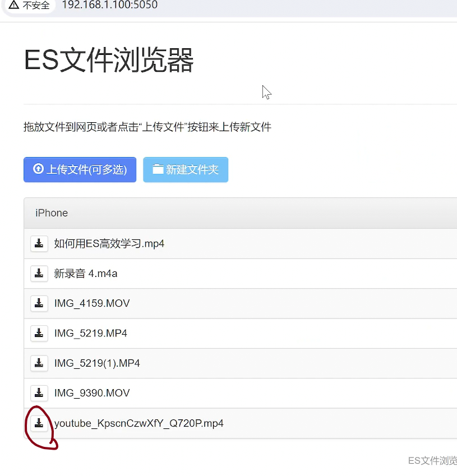Viewport: 457px width, 476px height.
Task: Open the IMG_9390.MOV file name
Action: click(x=91, y=393)
